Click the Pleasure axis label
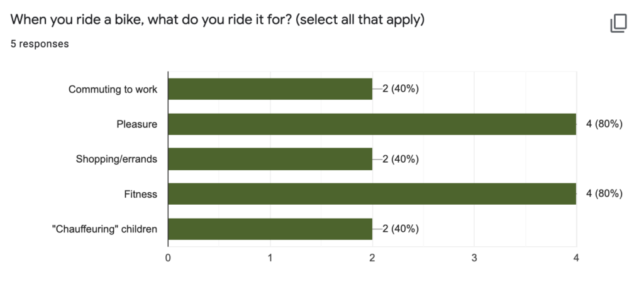Screen dimensions: 644x294 136,124
